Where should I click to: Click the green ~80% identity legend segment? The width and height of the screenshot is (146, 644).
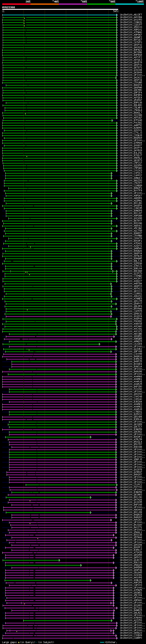pos(101,4)
